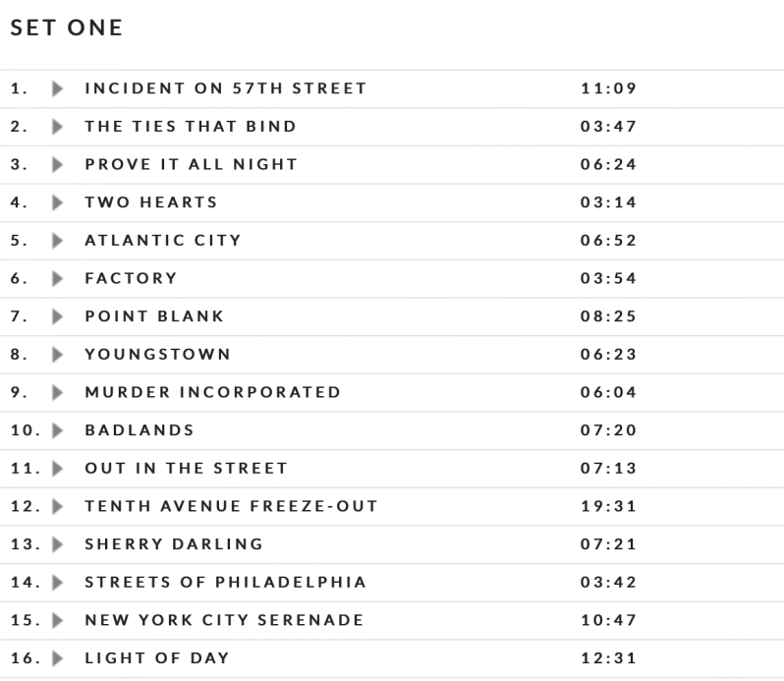Click the 19:31 duration of track twelve
784x681 pixels.
pyautogui.click(x=608, y=506)
